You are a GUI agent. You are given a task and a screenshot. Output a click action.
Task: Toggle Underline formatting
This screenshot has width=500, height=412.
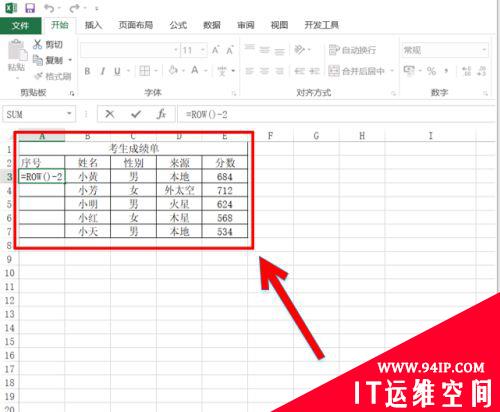click(x=117, y=71)
